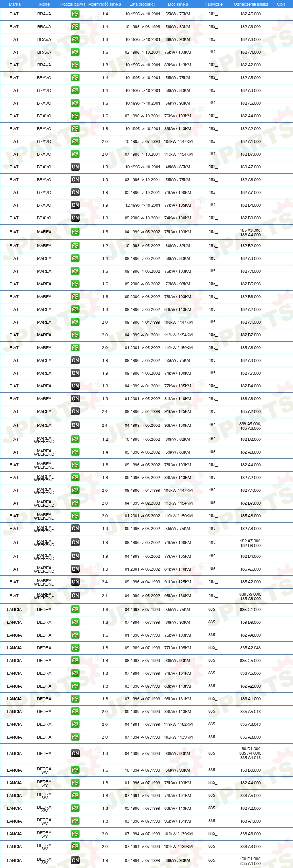Select the Moc silnika column header
This screenshot has height=868, width=293.
coord(178,4)
